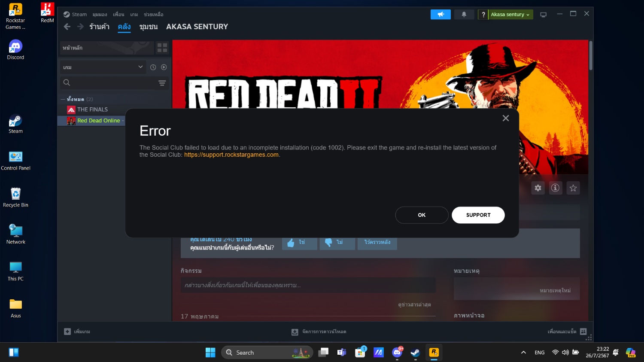Open the advanced filter options icon
The height and width of the screenshot is (362, 644).
162,83
